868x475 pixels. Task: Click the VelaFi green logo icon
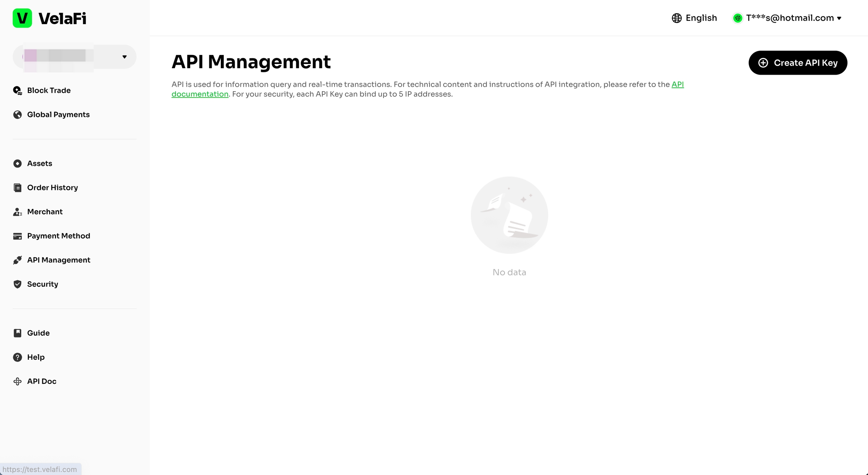tap(22, 18)
